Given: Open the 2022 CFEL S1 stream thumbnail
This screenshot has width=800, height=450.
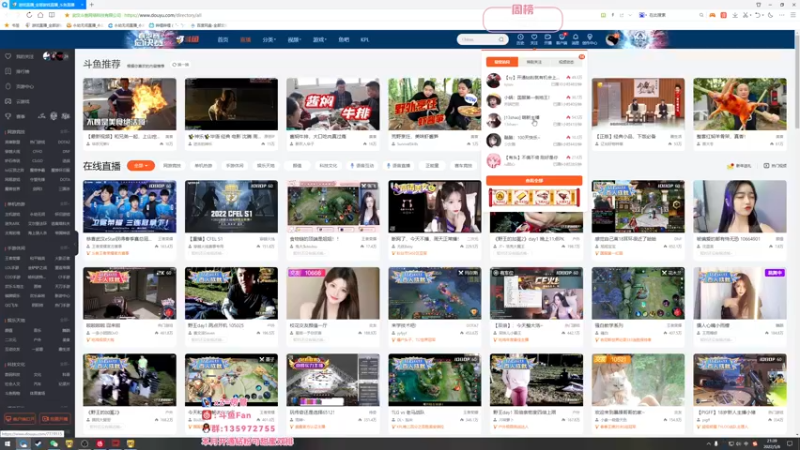Looking at the screenshot, I should (x=231, y=207).
